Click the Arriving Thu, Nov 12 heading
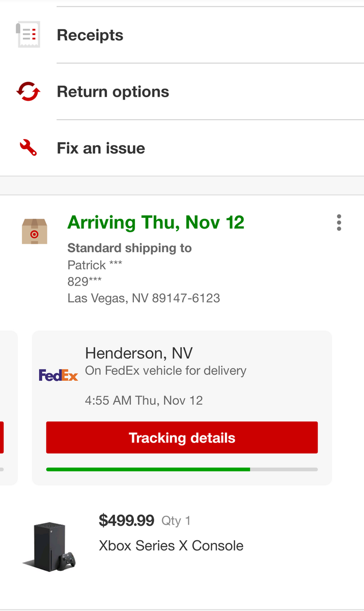Image resolution: width=364 pixels, height=611 pixels. pyautogui.click(x=156, y=223)
